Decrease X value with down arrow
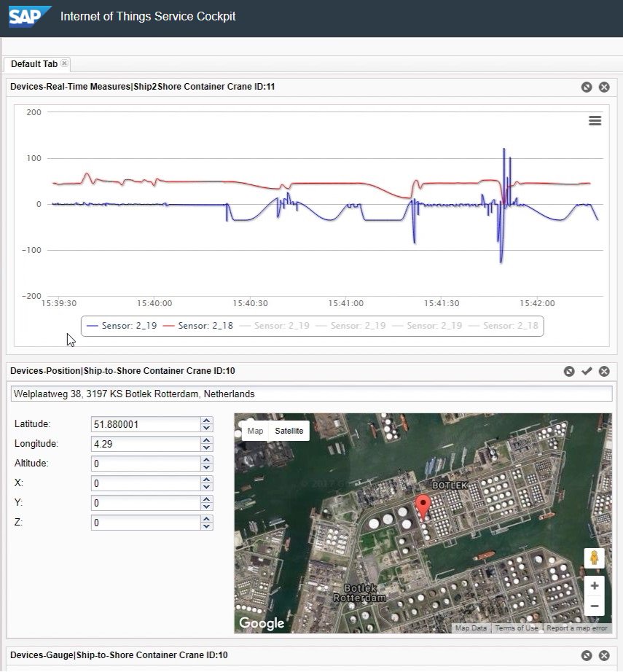Screen dimensions: 623x672 coord(206,487)
